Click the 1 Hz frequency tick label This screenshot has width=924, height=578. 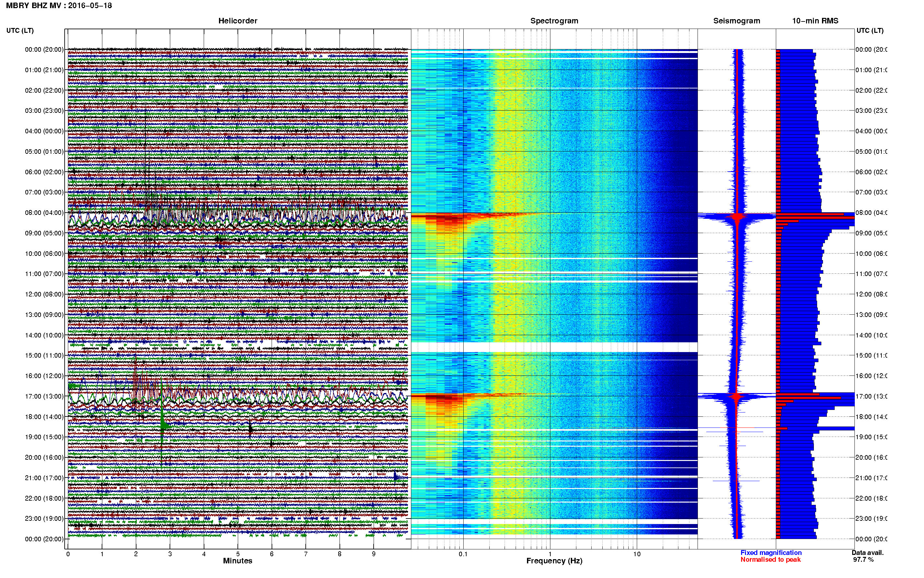pos(550,554)
